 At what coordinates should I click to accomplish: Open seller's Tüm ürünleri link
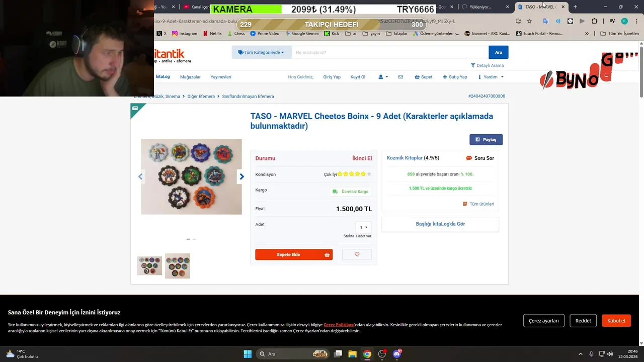[478, 204]
